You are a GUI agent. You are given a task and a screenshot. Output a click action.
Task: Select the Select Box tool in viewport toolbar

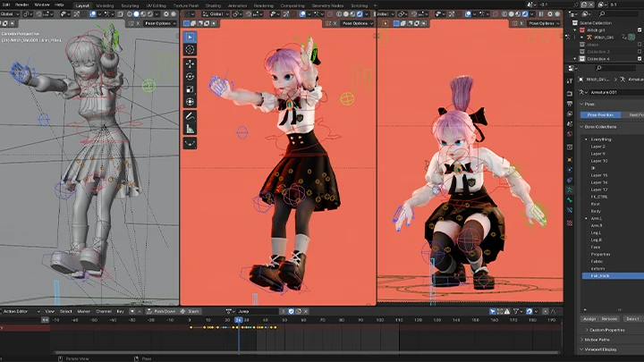[x=190, y=38]
